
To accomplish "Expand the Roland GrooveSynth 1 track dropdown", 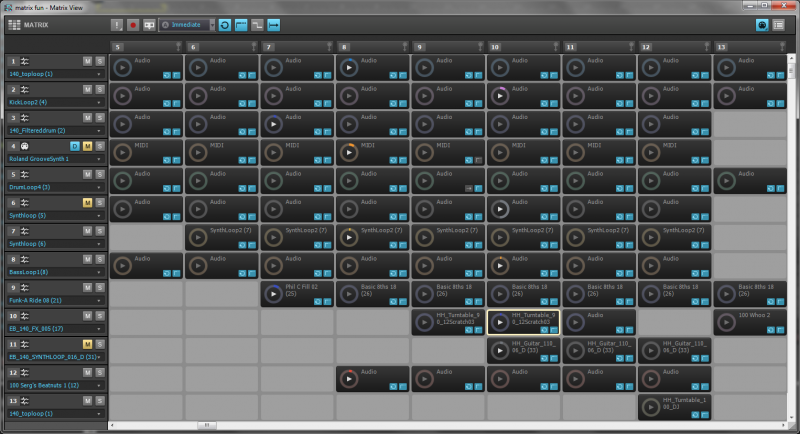I will [98, 158].
